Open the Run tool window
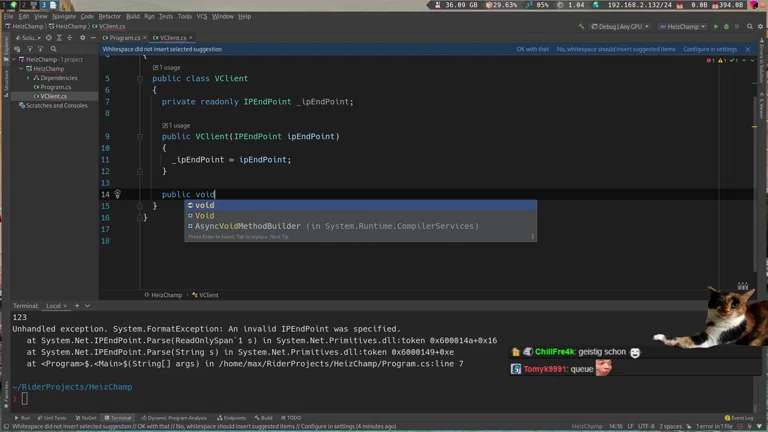This screenshot has width=768, height=432. pyautogui.click(x=22, y=418)
